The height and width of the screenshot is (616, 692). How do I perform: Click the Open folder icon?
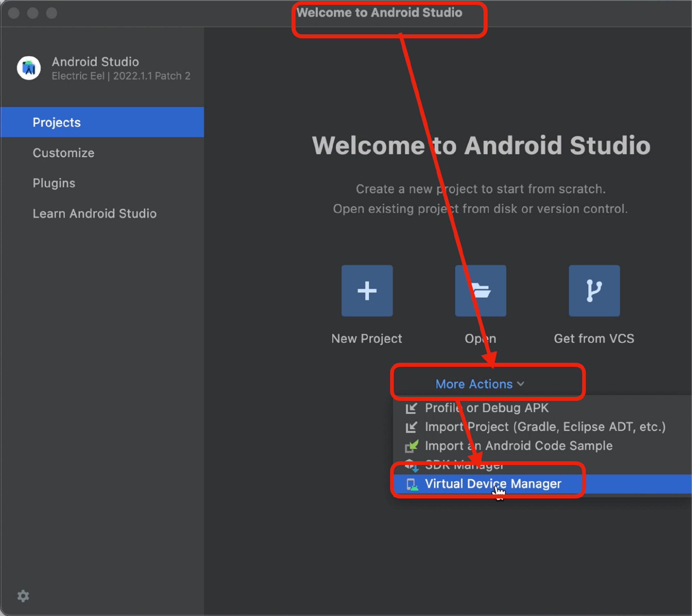point(480,291)
